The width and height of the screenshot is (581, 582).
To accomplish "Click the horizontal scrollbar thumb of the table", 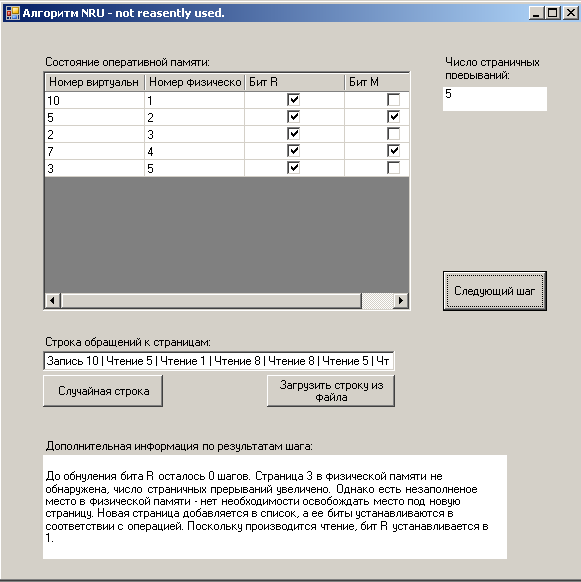I will [211, 300].
